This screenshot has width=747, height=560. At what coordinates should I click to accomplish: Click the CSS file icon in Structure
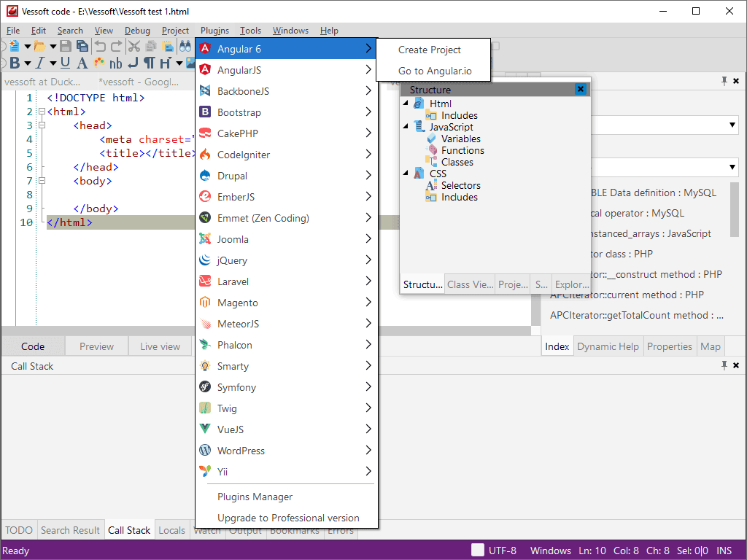(419, 174)
